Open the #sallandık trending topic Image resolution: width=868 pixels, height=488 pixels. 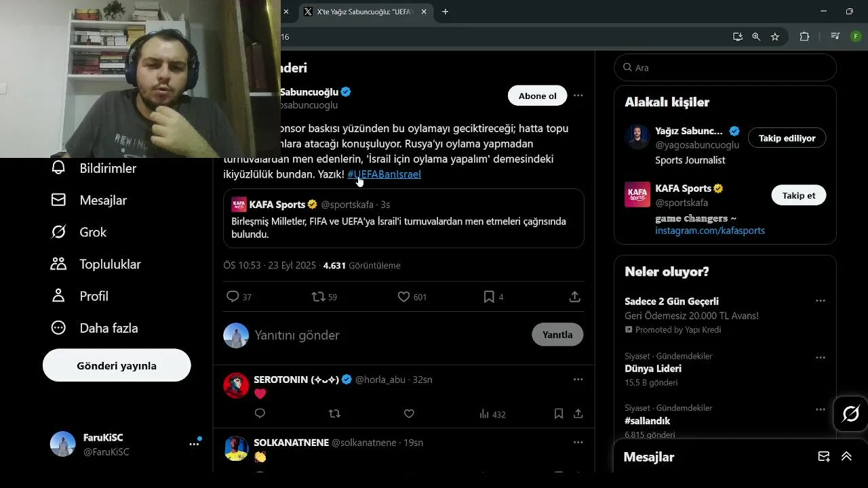click(x=648, y=421)
